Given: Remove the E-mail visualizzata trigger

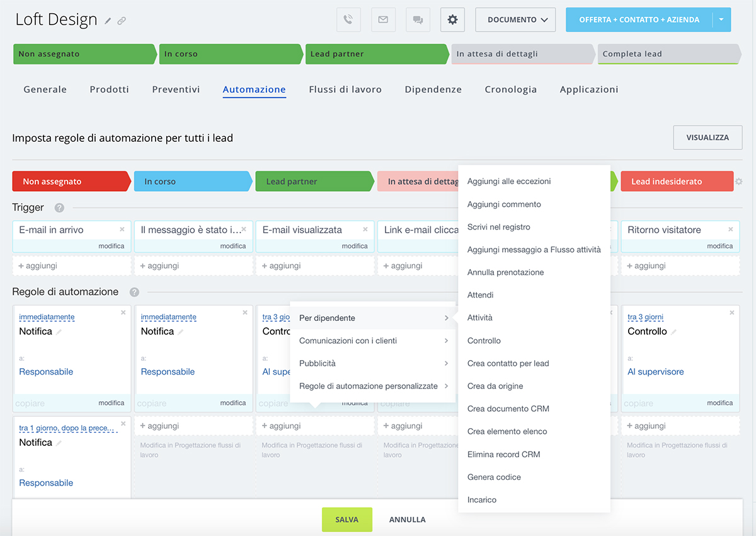Looking at the screenshot, I should coord(365,229).
